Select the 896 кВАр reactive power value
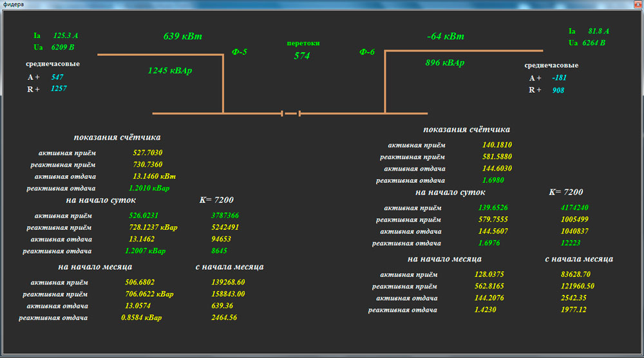 pyautogui.click(x=445, y=63)
